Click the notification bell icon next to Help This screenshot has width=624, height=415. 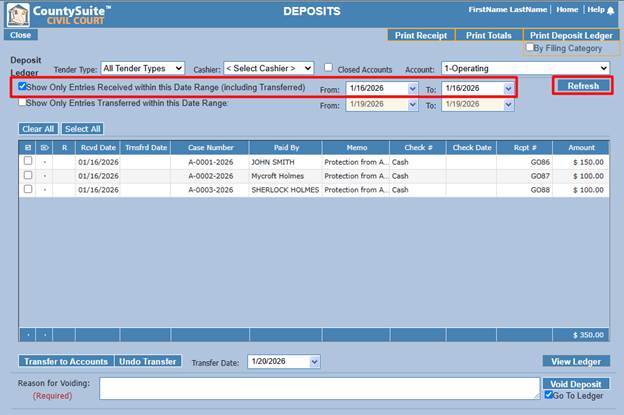pos(610,10)
